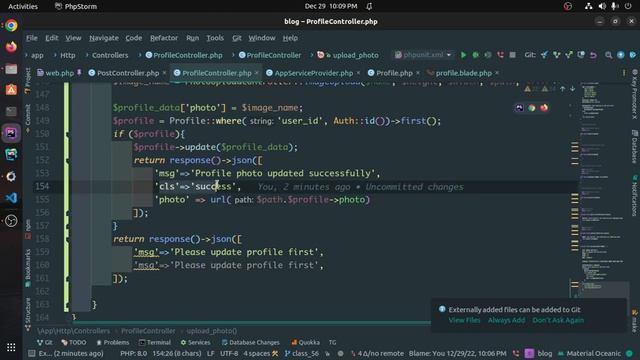The height and width of the screenshot is (360, 640).
Task: Click the Controllers breadcrumb in navigation bar
Action: (x=110, y=55)
